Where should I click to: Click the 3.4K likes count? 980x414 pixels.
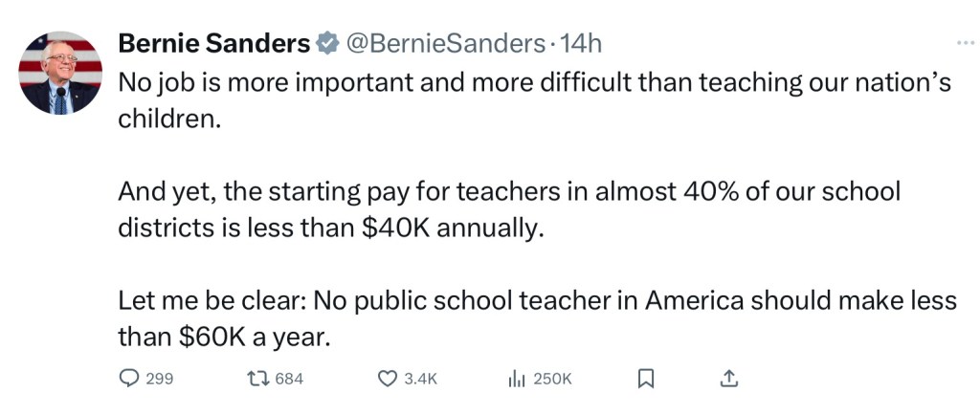[420, 379]
